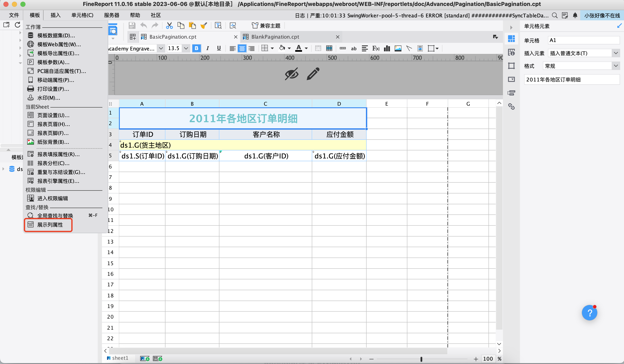Image resolution: width=624 pixels, height=364 pixels.
Task: Switch to BlankPagination.cpt tab
Action: point(275,37)
